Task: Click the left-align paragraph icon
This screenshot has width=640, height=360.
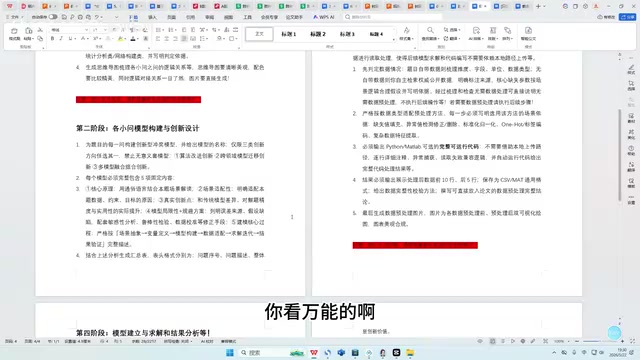Action: click(158, 38)
